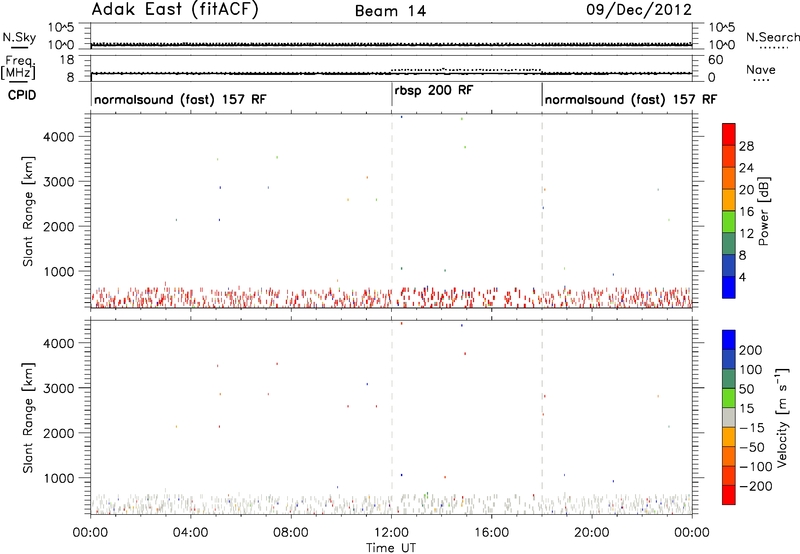Click the '18' frequency axis tick
800x554 pixels.
67,60
